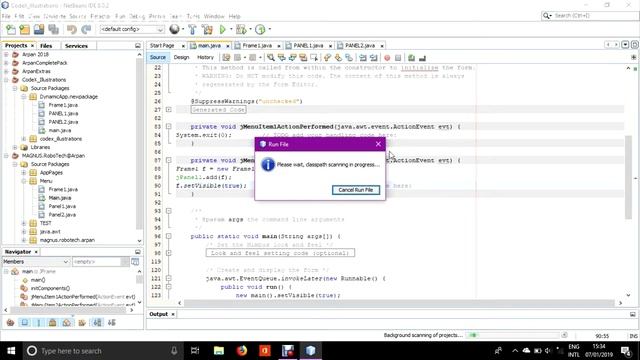Toggle Show Inner Classes in Navigator

pyautogui.click(x=67, y=322)
